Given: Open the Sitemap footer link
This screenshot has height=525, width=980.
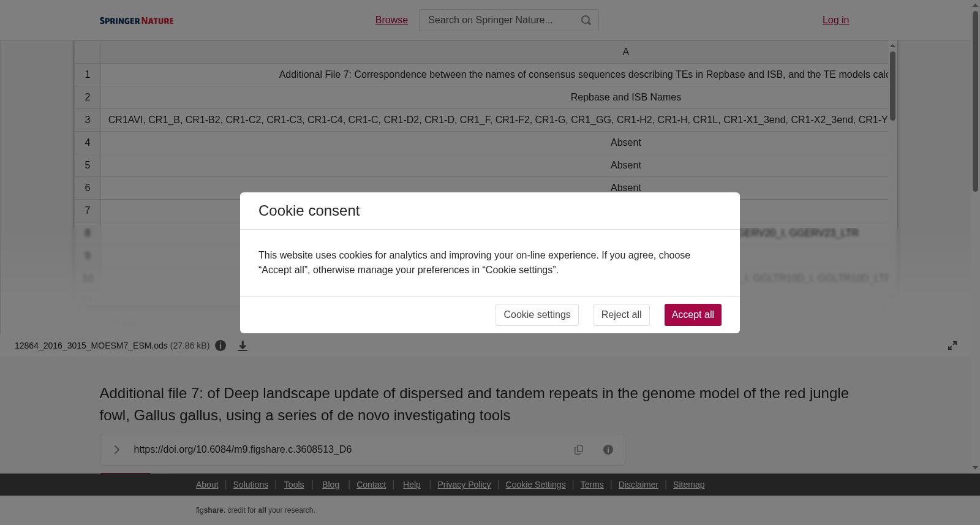Looking at the screenshot, I should 688,485.
